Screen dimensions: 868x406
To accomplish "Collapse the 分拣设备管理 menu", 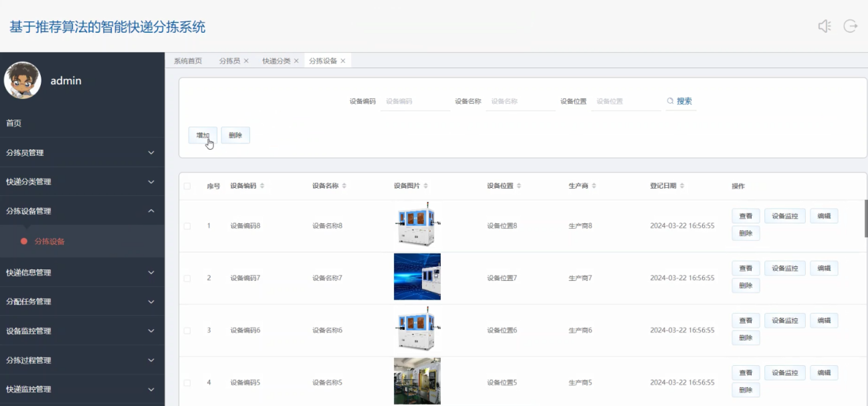I will [82, 211].
